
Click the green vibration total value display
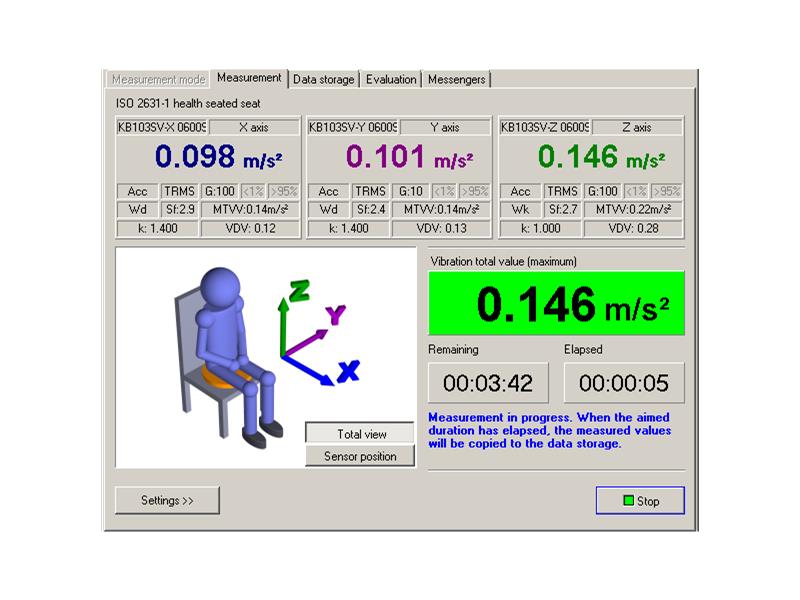click(x=557, y=303)
